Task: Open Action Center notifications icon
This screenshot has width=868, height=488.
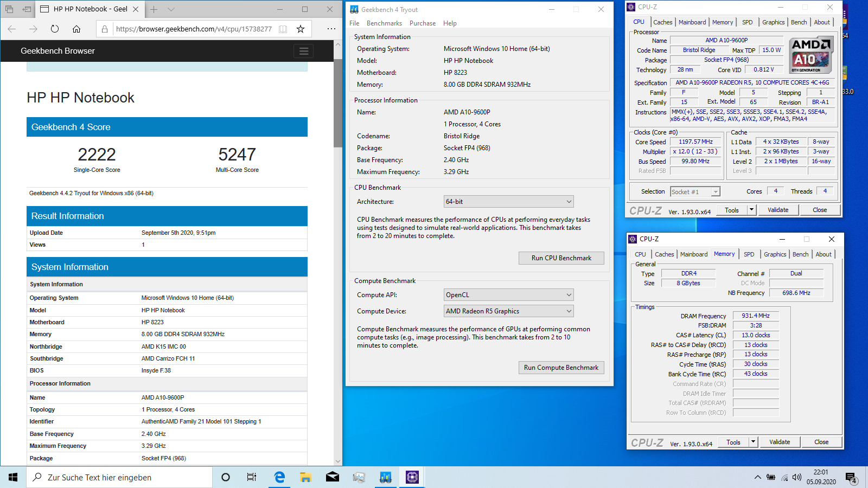Action: coord(851,478)
